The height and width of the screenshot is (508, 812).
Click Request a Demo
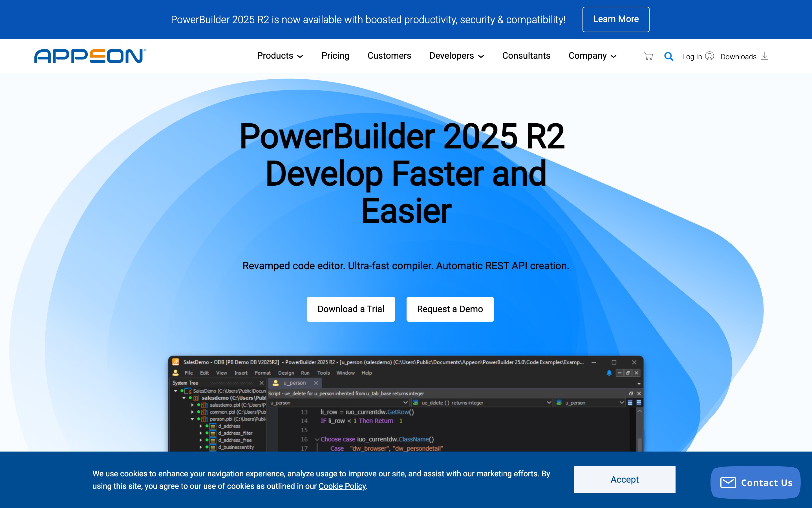450,309
